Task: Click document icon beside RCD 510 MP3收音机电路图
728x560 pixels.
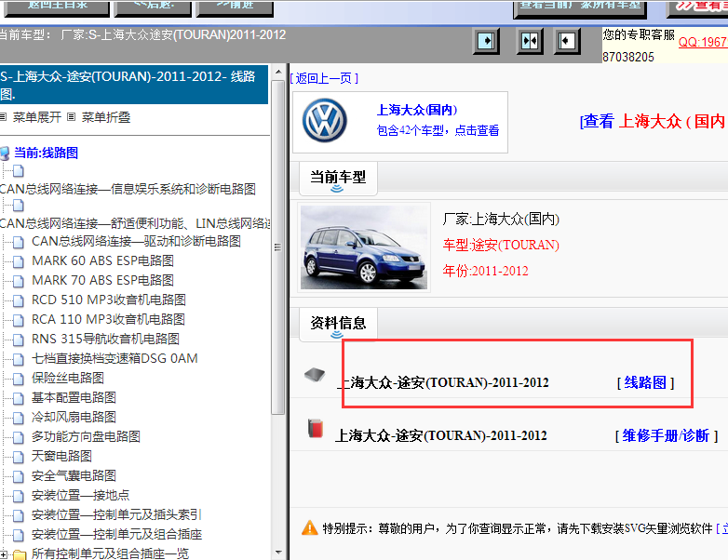Action: pos(18,300)
